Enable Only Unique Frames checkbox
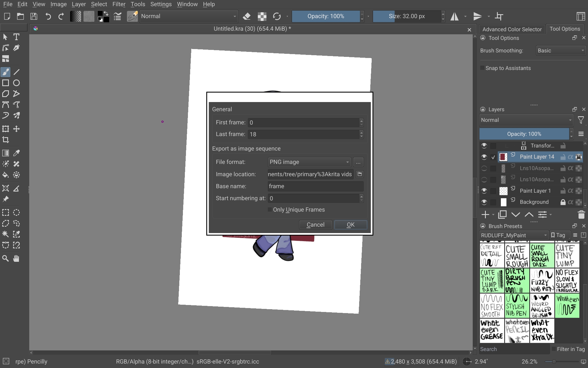Viewport: 588px width, 368px height. (x=269, y=210)
